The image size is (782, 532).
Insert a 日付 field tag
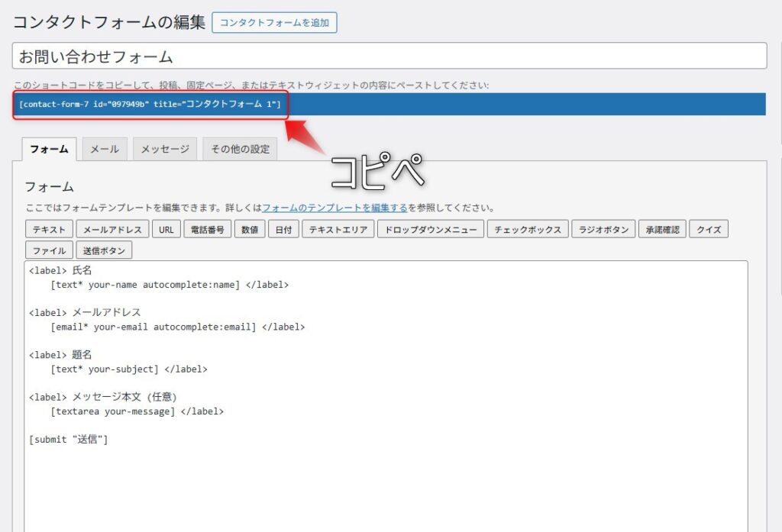[283, 230]
